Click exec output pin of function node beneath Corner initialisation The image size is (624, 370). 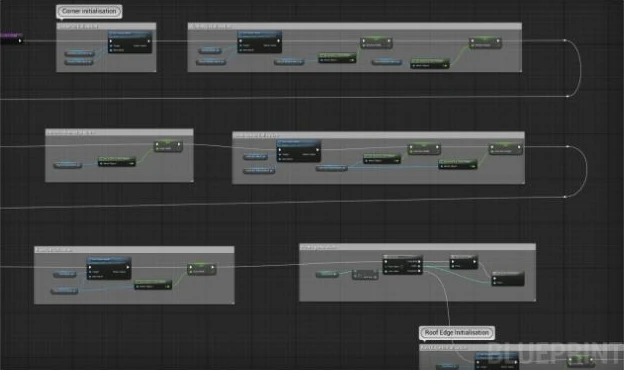click(x=149, y=41)
